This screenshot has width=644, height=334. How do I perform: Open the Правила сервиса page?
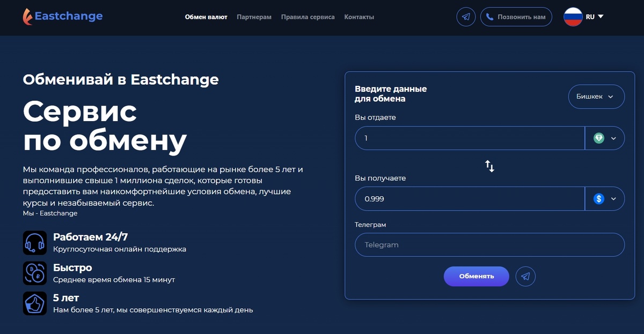[x=308, y=17]
